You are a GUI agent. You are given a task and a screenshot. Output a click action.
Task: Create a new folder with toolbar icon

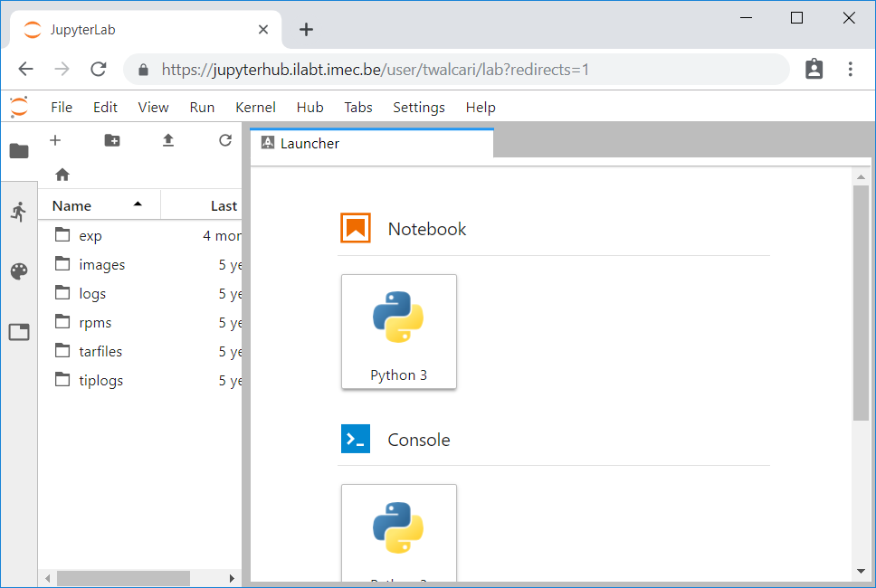pos(112,140)
